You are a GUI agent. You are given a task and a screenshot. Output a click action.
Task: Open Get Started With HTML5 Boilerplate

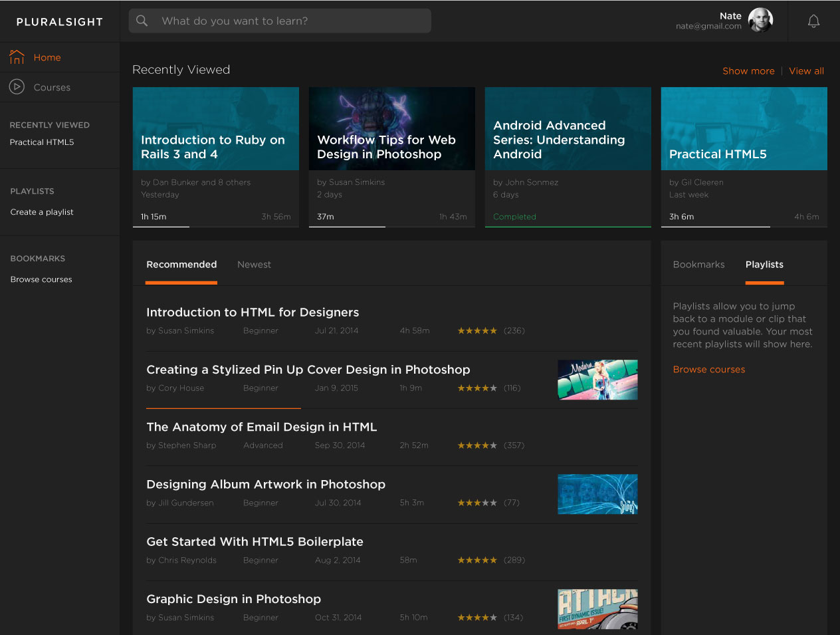click(x=255, y=542)
